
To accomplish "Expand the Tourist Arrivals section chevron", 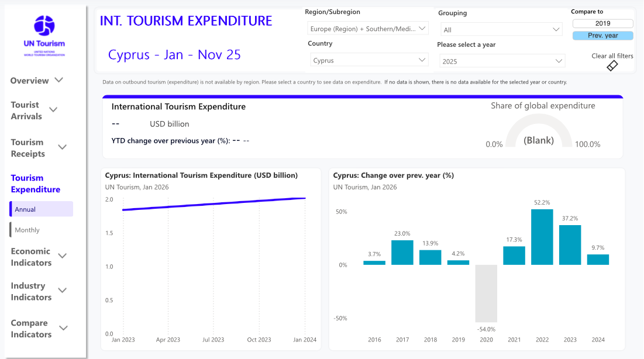I will point(53,109).
